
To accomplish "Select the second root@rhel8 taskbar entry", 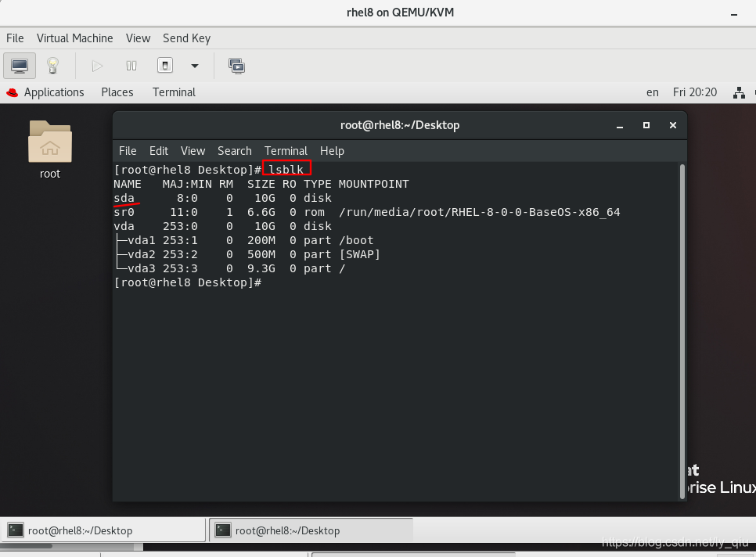I will coord(309,530).
